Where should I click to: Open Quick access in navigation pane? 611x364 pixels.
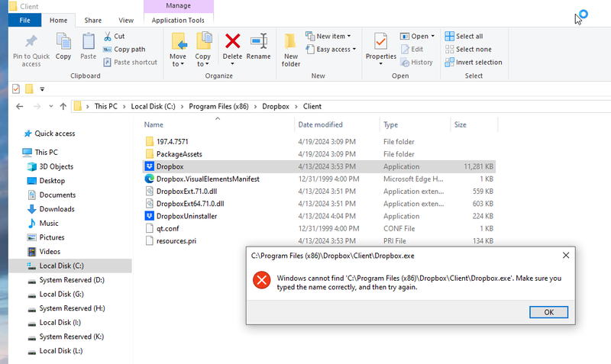point(54,134)
